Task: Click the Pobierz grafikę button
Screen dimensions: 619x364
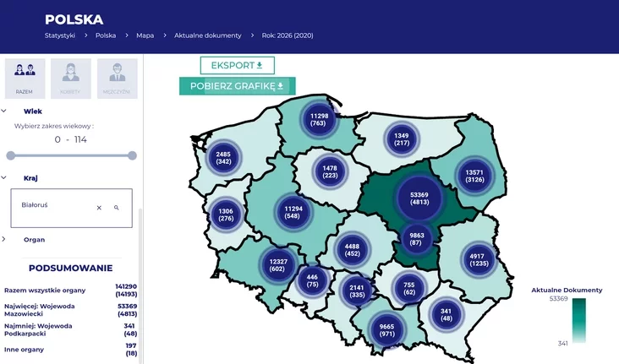Action: click(x=236, y=86)
